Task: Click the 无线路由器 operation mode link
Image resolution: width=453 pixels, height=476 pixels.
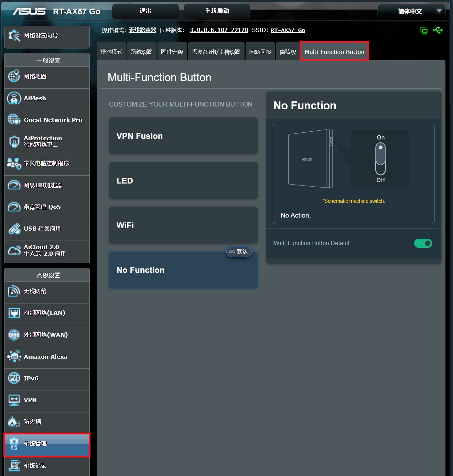Action: point(142,30)
